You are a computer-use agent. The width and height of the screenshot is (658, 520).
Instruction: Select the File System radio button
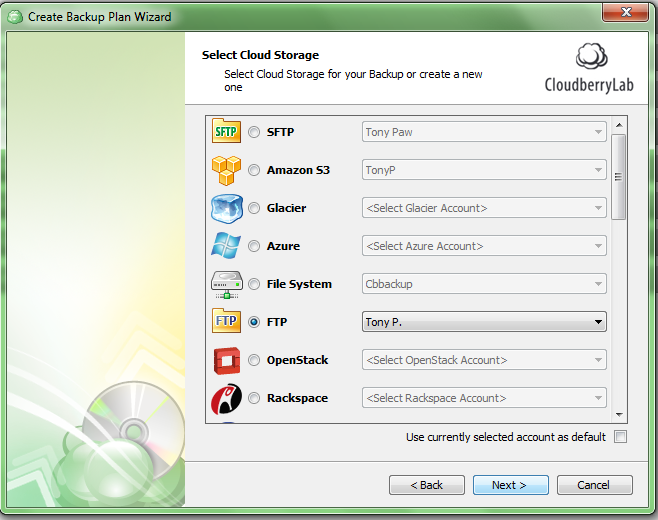[x=254, y=284]
